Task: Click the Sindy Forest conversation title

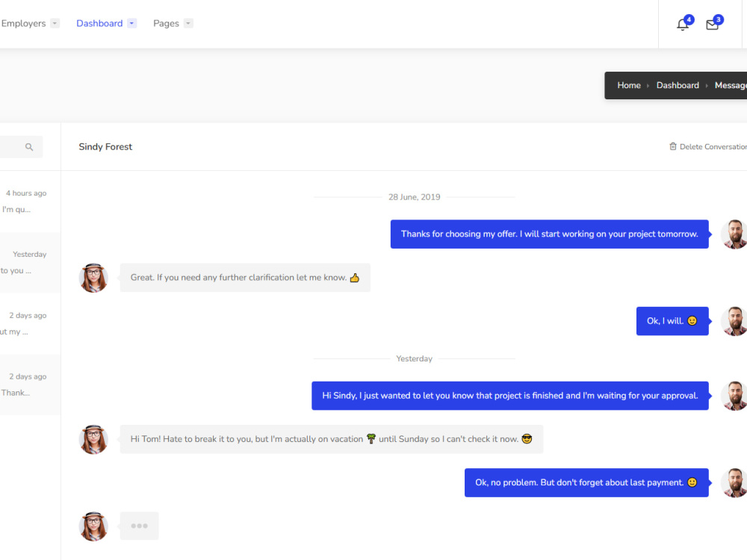Action: [x=105, y=146]
